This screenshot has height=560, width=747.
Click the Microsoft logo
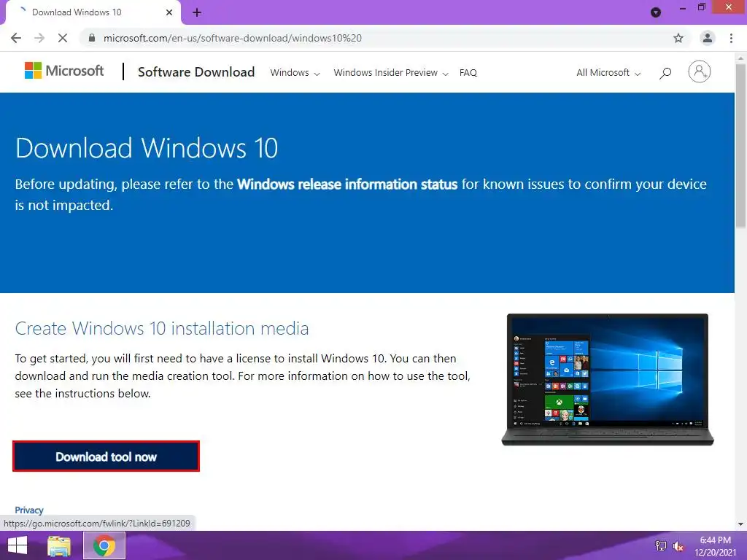64,71
